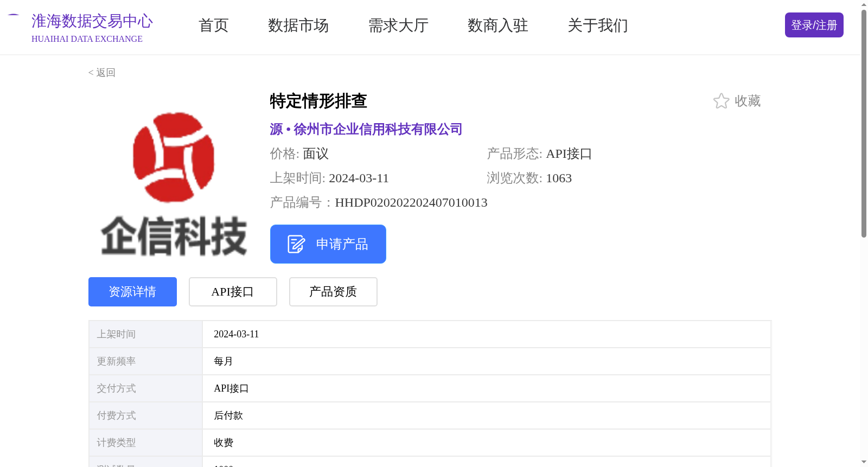The width and height of the screenshot is (868, 467).
Task: Click the 产品形态 value in the header
Action: click(x=569, y=153)
